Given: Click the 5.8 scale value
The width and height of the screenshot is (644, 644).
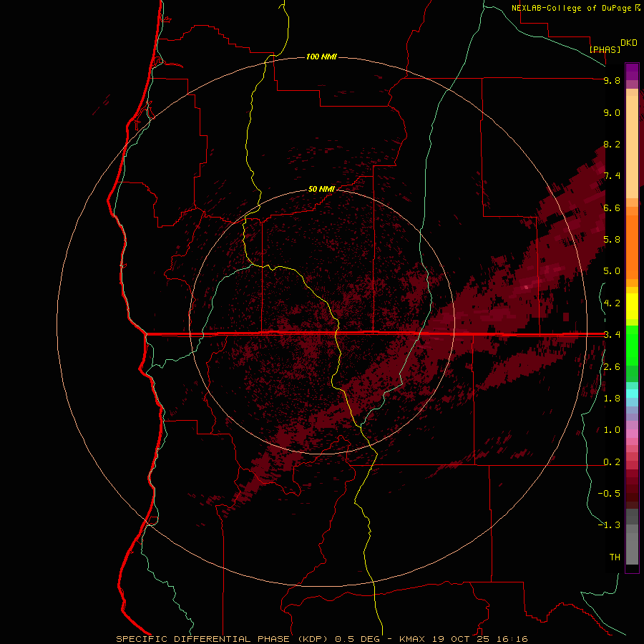Looking at the screenshot, I should [x=612, y=240].
